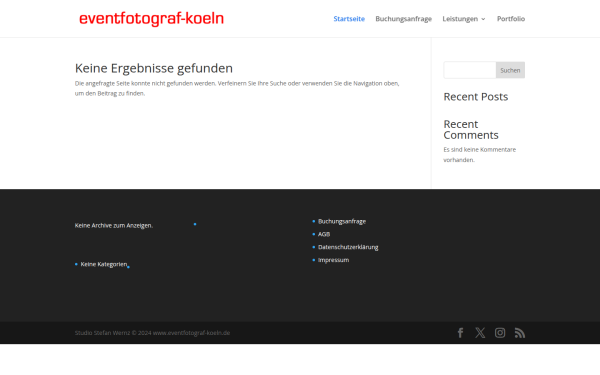Click the Suchen button
Screen dimensions: 600x375
click(510, 70)
